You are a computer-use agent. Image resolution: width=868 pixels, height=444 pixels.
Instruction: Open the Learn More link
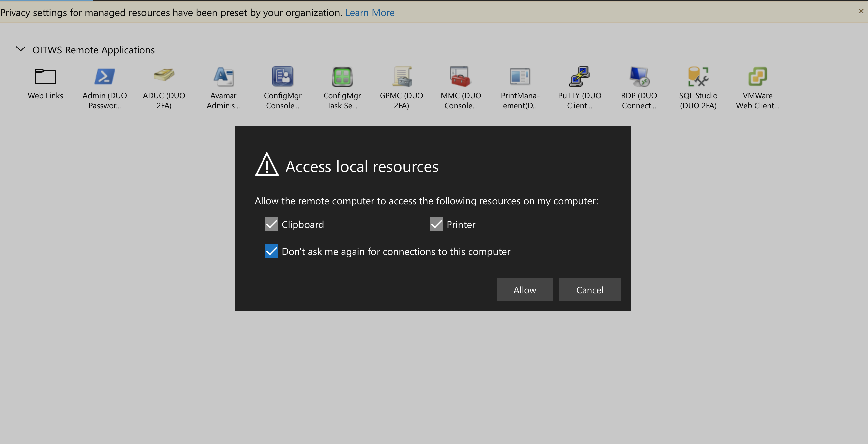point(370,13)
